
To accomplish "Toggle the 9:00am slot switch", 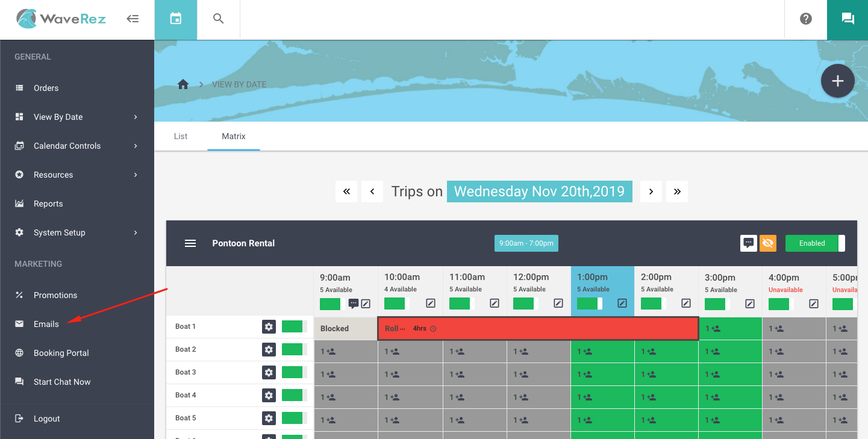I will click(332, 304).
